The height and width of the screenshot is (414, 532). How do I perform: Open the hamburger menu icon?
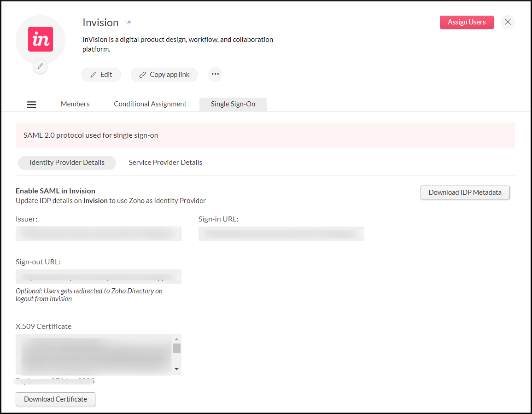pyautogui.click(x=32, y=105)
